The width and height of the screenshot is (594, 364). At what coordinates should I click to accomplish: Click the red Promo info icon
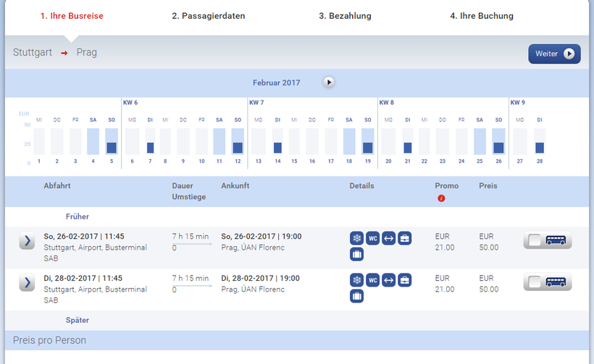[x=441, y=198]
